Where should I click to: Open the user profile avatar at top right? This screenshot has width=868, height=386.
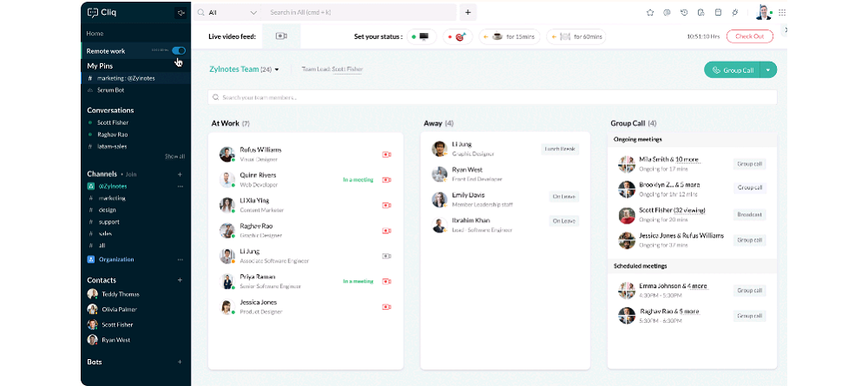click(x=763, y=12)
